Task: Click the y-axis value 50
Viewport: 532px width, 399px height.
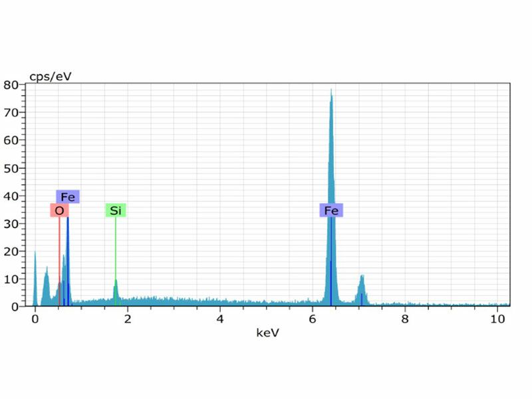Action: [x=11, y=168]
